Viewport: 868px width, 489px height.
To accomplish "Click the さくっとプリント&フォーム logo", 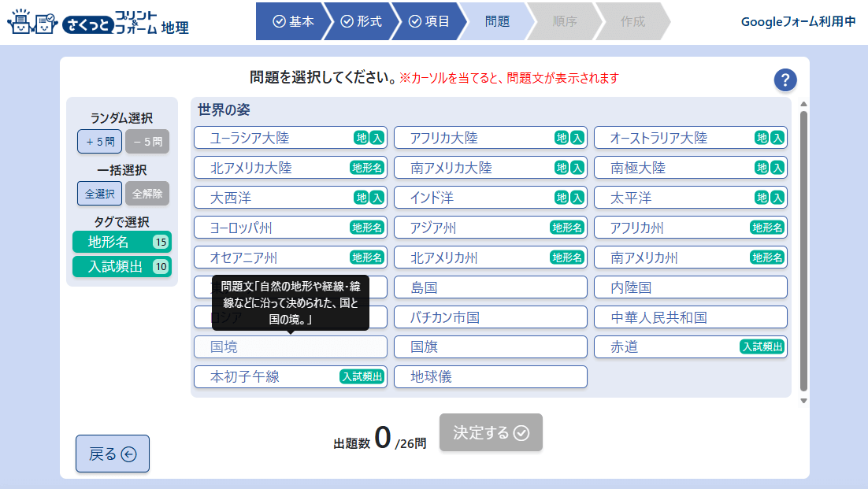I will point(98,23).
